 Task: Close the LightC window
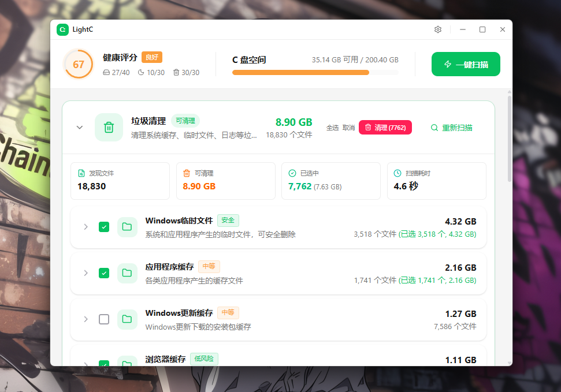tap(502, 29)
